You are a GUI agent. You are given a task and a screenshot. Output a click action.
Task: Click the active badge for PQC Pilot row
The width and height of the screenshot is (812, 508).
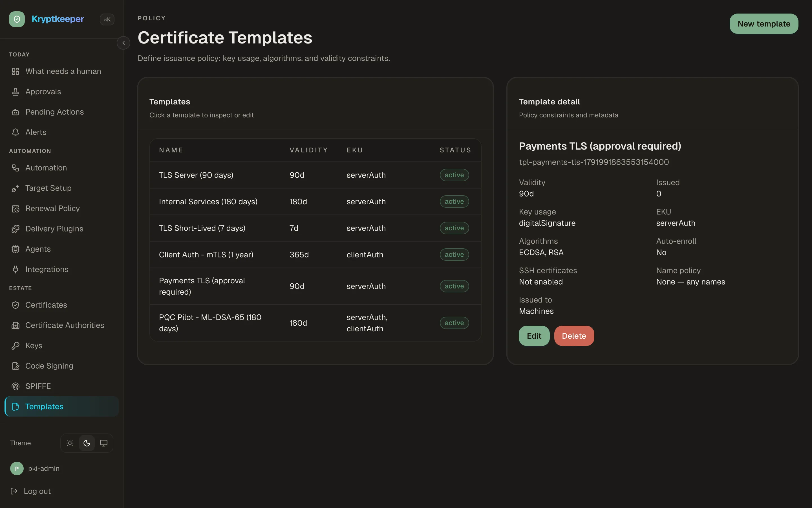click(454, 323)
